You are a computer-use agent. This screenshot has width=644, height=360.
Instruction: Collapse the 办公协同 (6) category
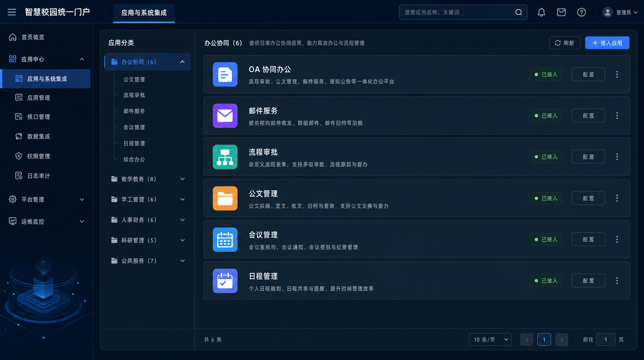point(182,62)
